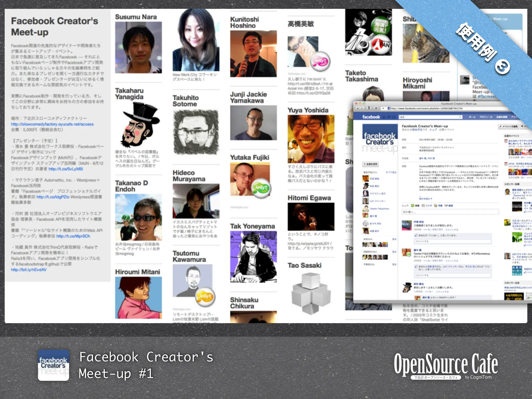Open the find friends link in Facebook header
The image size is (532, 399).
502,117
